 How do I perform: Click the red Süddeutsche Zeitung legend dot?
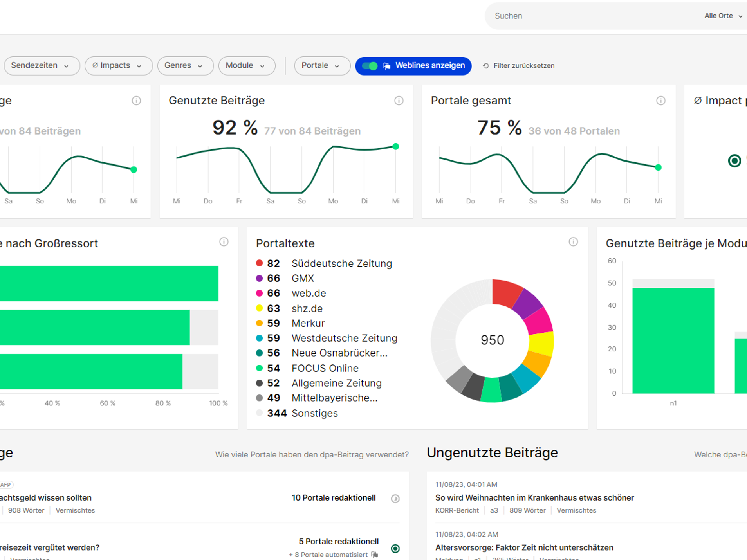259,263
